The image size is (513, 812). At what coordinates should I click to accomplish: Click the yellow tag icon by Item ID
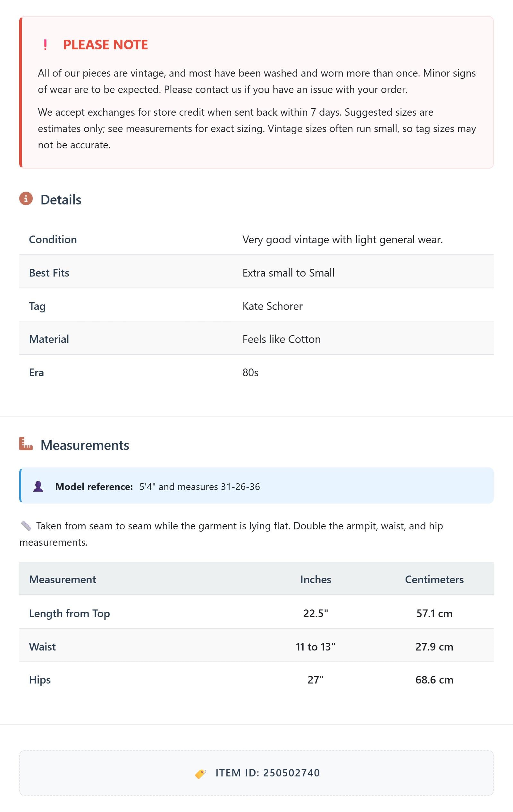[x=200, y=774]
